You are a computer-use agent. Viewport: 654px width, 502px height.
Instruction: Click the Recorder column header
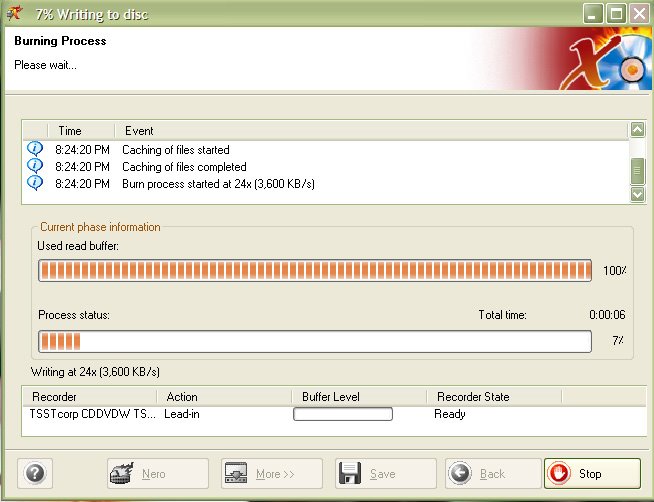90,397
